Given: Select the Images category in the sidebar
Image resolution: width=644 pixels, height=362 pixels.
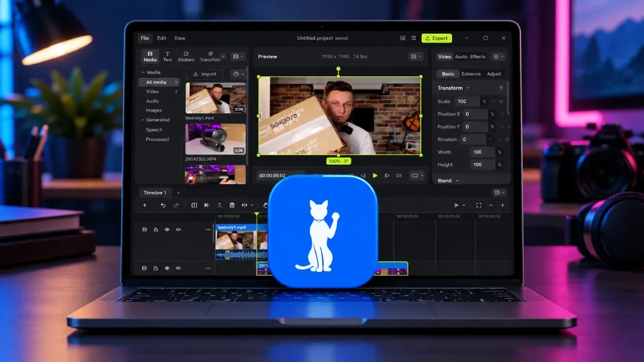Looking at the screenshot, I should [x=153, y=110].
